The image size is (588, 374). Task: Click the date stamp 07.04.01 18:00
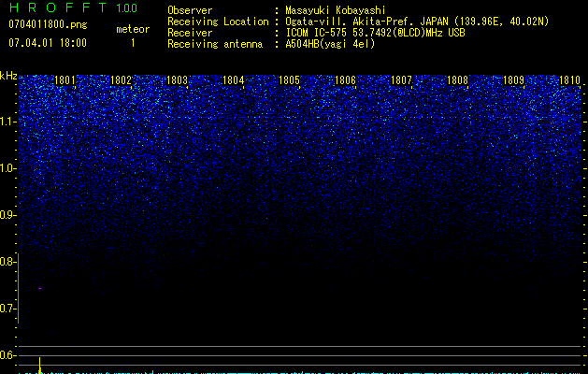48,43
